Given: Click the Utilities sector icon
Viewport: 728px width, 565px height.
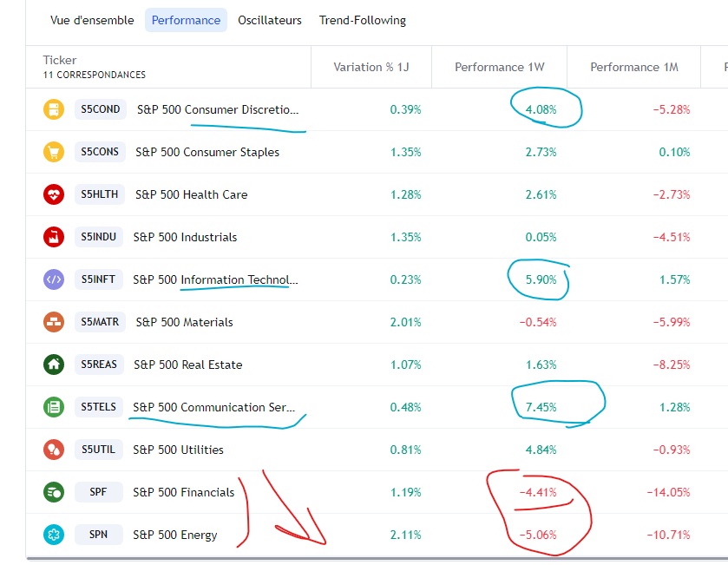Looking at the screenshot, I should pos(54,450).
